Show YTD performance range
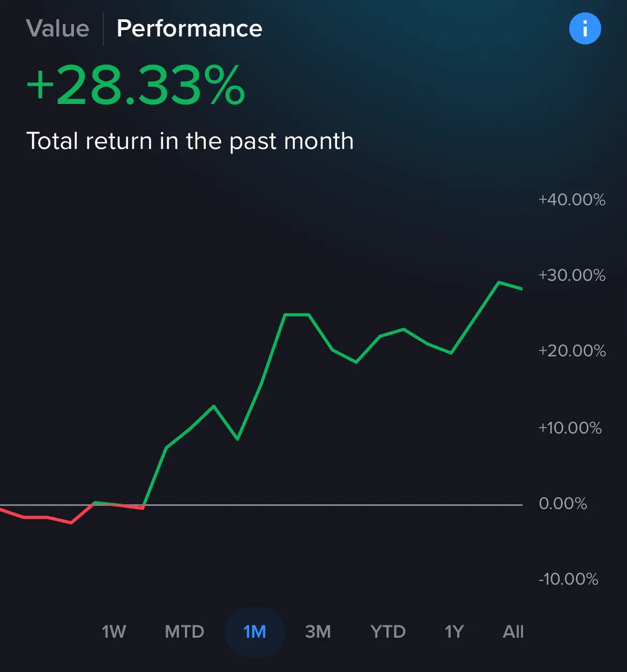The height and width of the screenshot is (672, 627). [388, 632]
